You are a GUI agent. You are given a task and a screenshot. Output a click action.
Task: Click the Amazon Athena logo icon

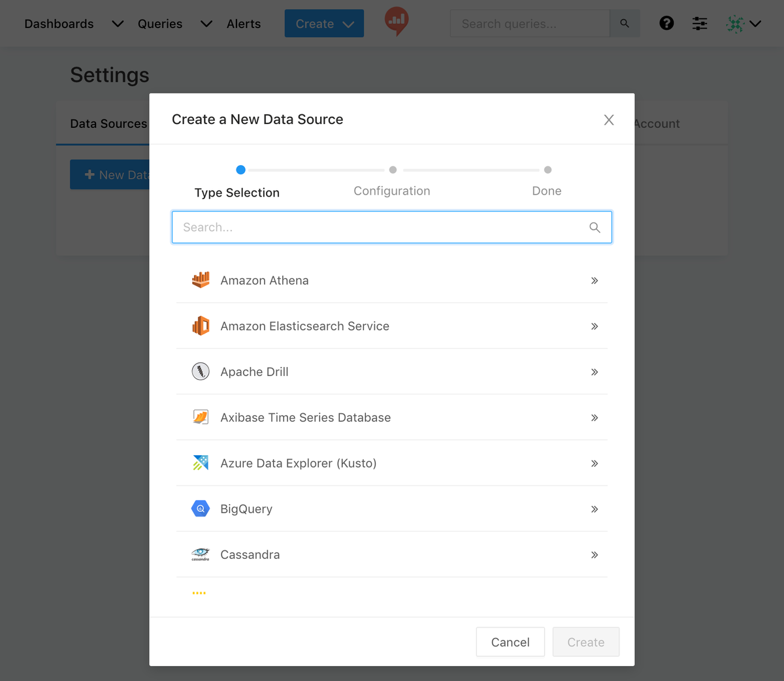(x=201, y=280)
